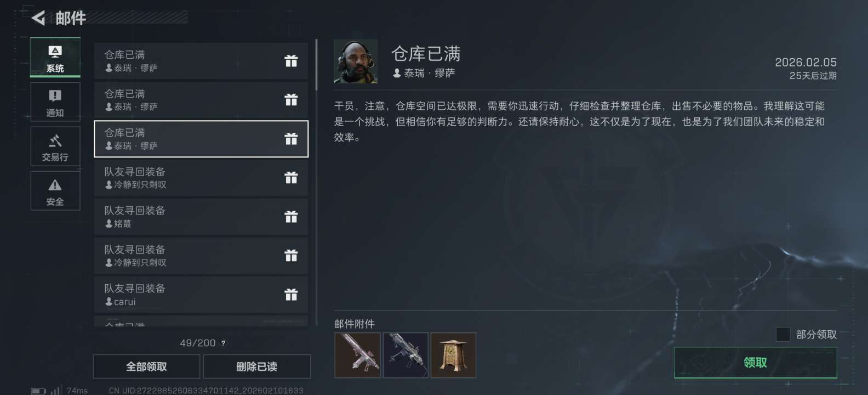
Task: Select the 安全 warning category
Action: point(55,191)
